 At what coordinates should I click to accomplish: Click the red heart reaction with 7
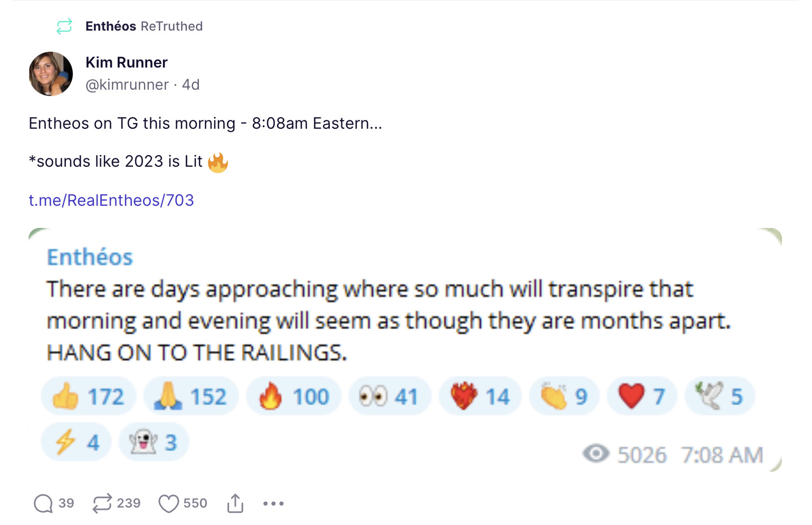point(642,397)
